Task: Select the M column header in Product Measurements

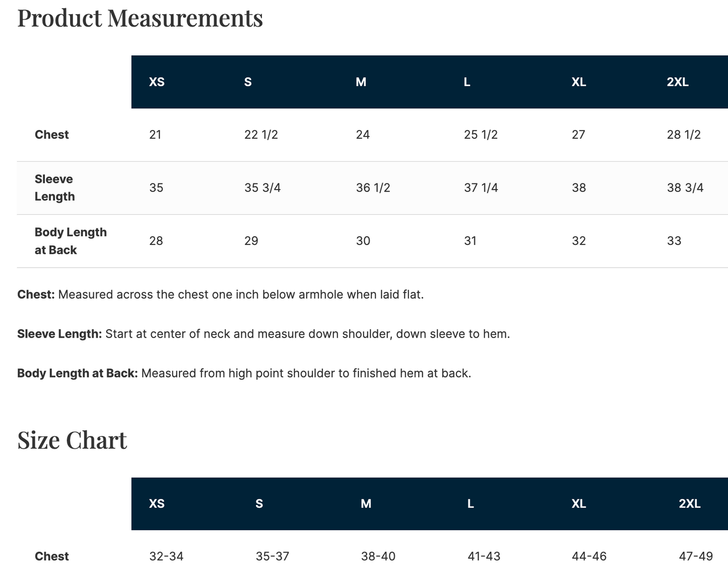Action: (361, 82)
